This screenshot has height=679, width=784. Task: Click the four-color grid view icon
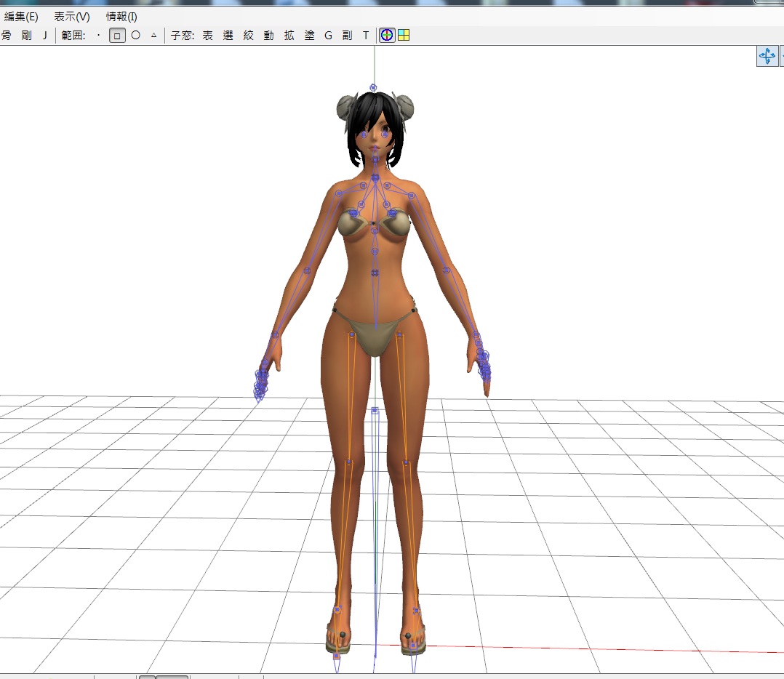click(404, 35)
